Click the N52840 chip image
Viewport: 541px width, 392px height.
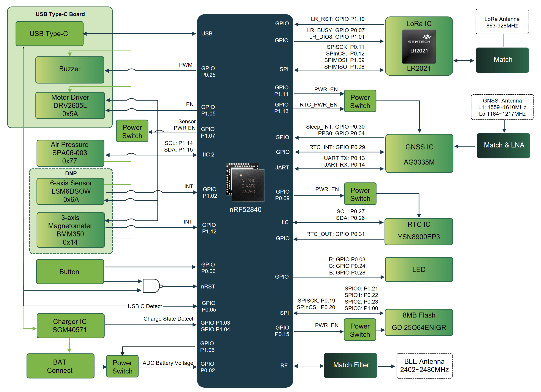click(x=245, y=182)
